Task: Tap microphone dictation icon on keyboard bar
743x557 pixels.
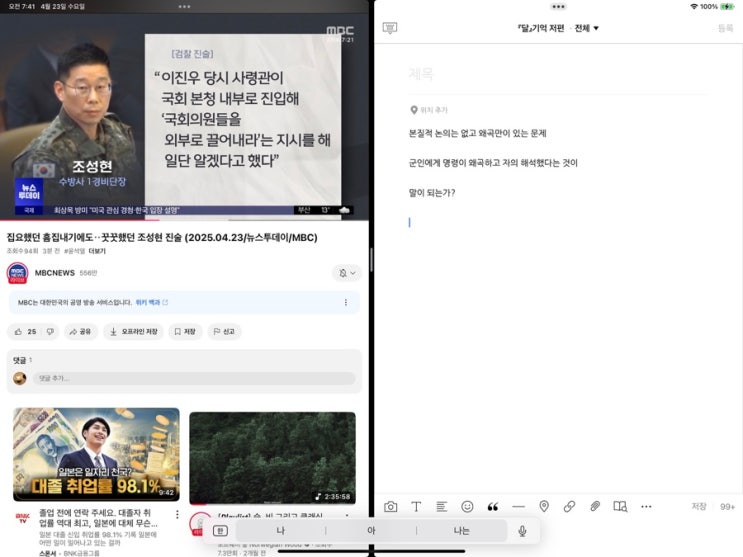Action: 522,530
